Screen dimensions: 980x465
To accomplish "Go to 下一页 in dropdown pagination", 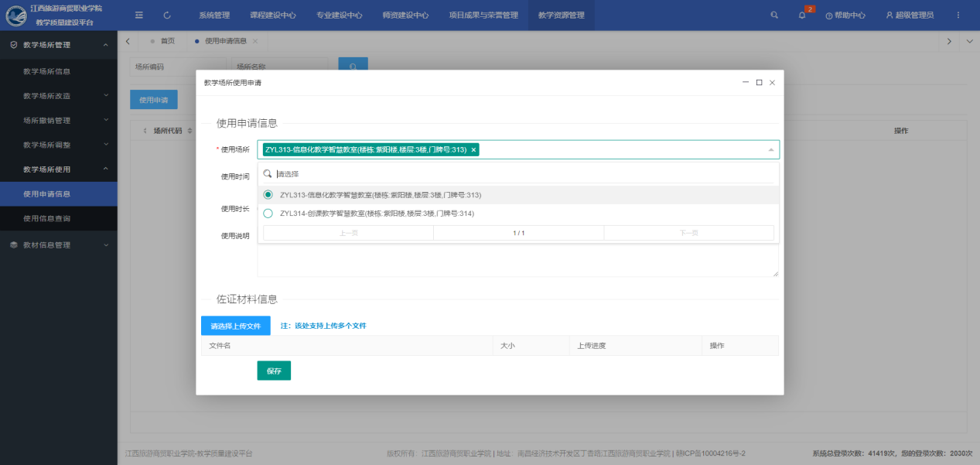I will click(688, 233).
